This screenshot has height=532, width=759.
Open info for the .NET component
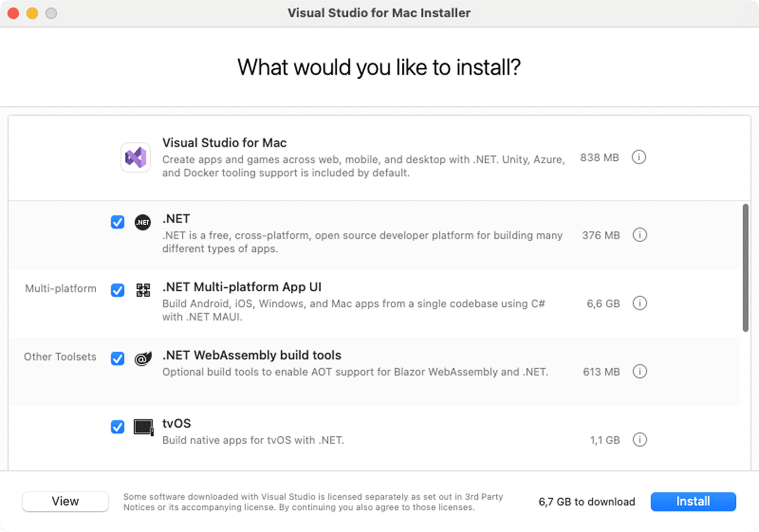pos(640,235)
